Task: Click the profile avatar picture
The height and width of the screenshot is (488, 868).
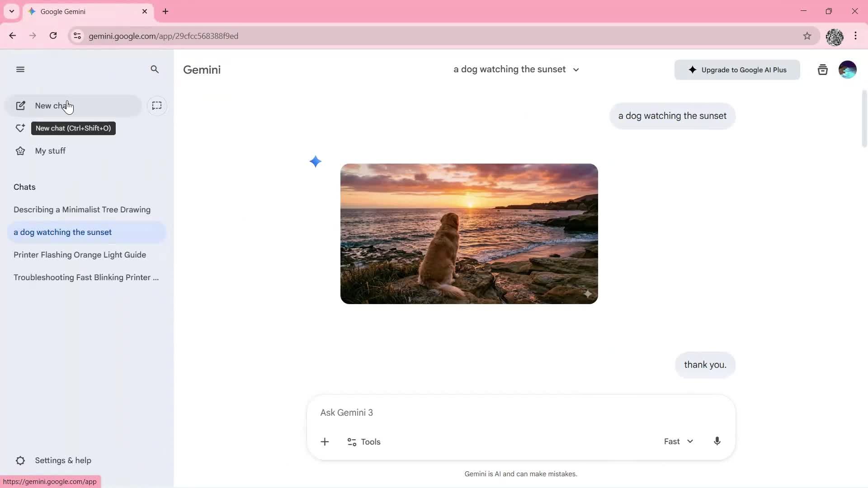Action: click(x=848, y=69)
